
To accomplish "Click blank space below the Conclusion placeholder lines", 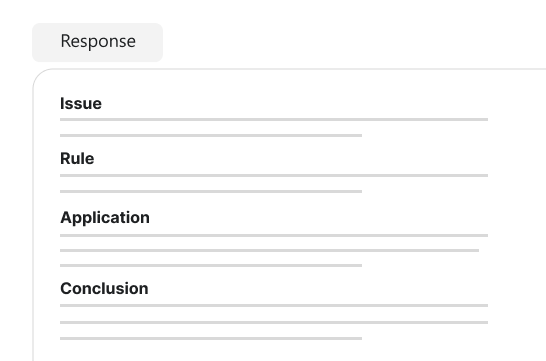I will [272, 351].
